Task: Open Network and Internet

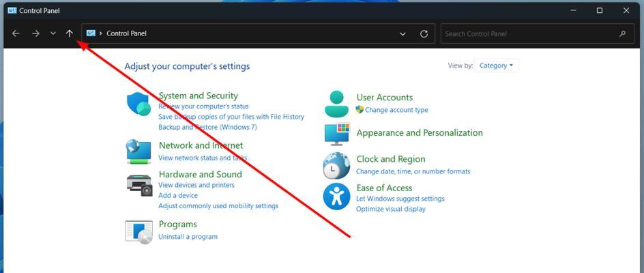Action: [x=201, y=145]
